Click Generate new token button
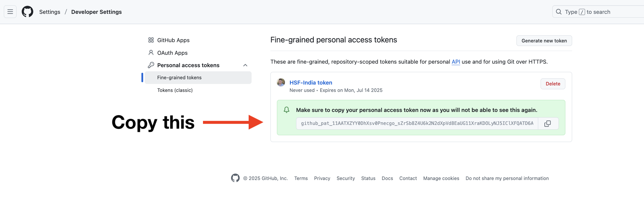This screenshot has height=208, width=644. coord(544,41)
